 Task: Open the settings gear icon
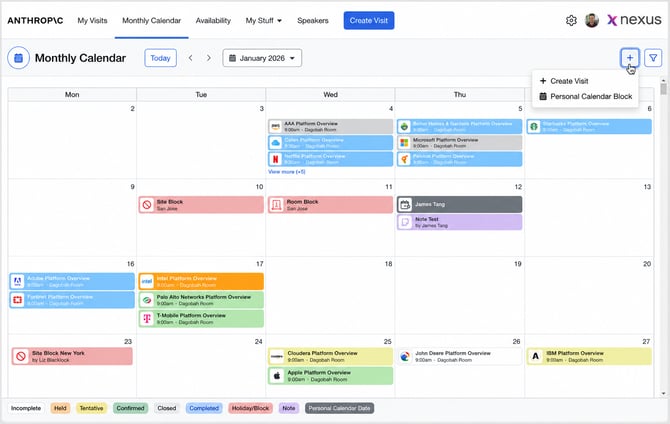(571, 20)
